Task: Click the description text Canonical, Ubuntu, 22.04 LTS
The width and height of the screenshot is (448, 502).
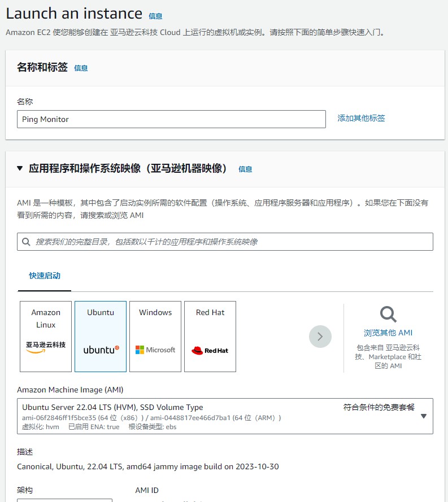Action: pyautogui.click(x=148, y=466)
